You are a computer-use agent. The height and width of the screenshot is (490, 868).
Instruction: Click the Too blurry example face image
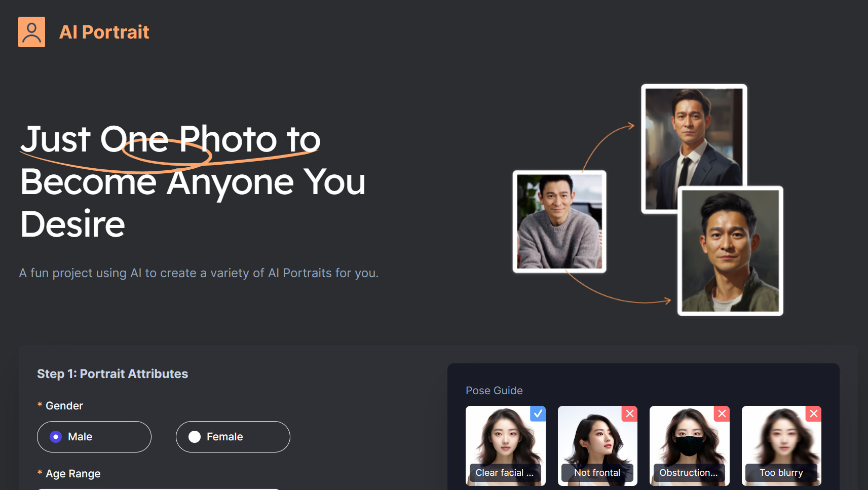(x=781, y=436)
